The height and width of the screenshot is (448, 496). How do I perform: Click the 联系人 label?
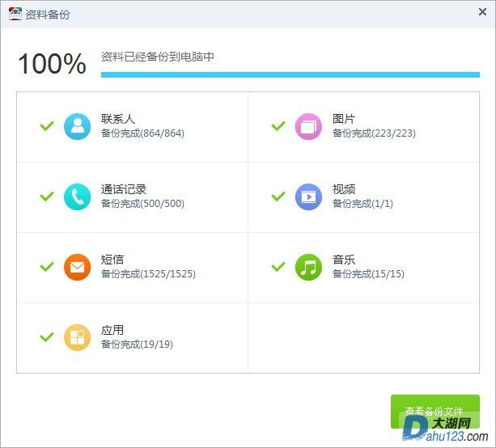point(118,119)
